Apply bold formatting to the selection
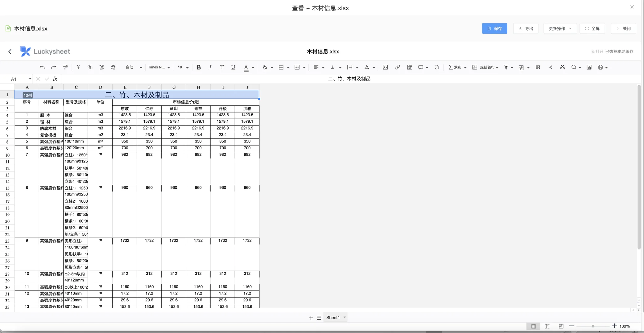644x333 pixels. (199, 67)
